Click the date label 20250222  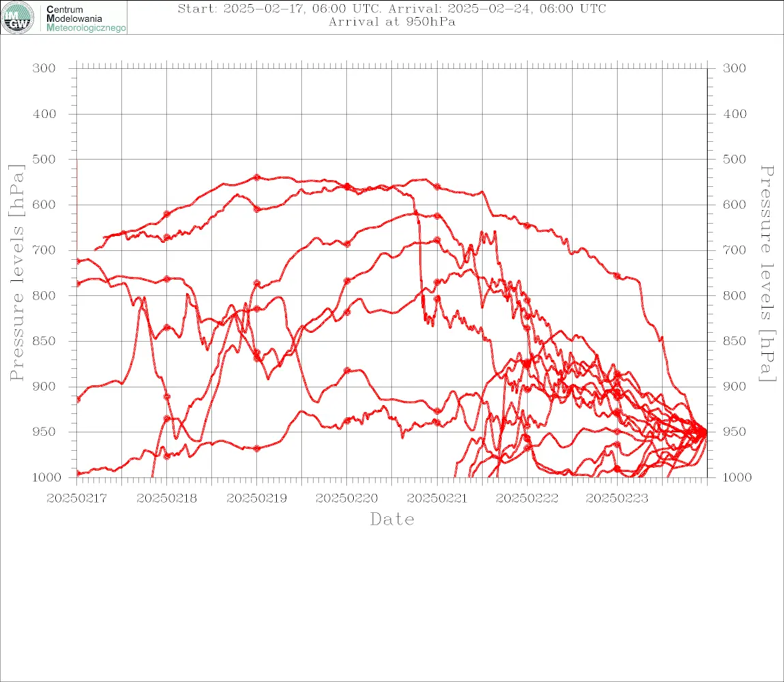(x=527, y=499)
